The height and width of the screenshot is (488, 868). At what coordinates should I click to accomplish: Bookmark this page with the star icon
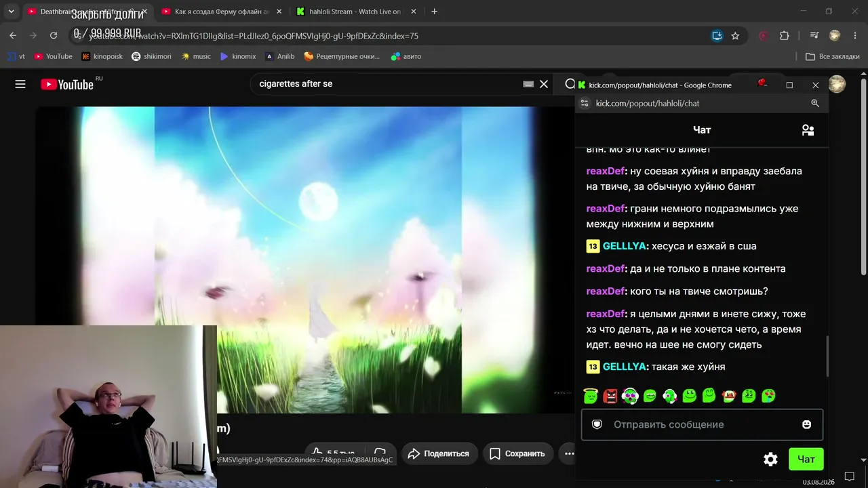[x=735, y=36]
